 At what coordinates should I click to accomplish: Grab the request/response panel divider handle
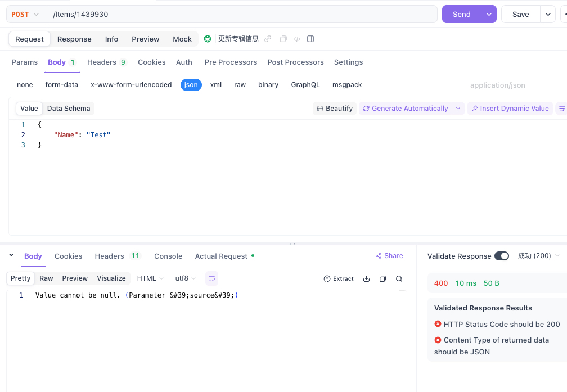coord(292,244)
